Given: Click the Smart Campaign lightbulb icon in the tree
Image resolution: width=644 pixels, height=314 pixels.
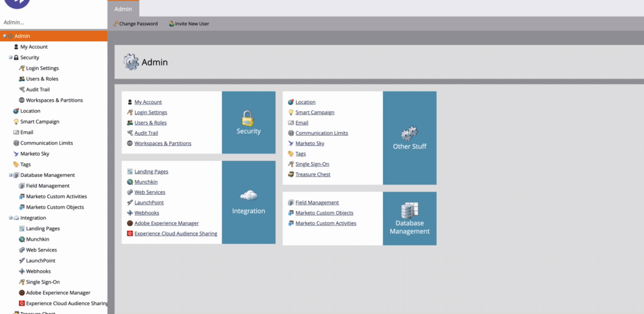Looking at the screenshot, I should pyautogui.click(x=16, y=122).
